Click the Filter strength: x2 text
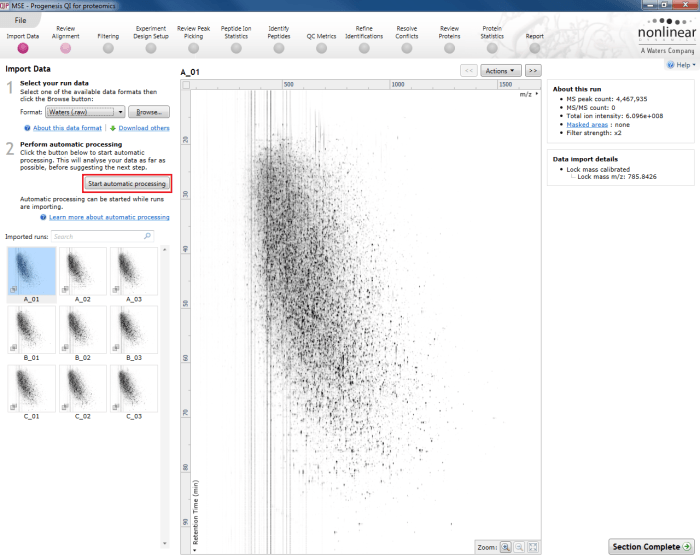The image size is (700, 560). 594,133
